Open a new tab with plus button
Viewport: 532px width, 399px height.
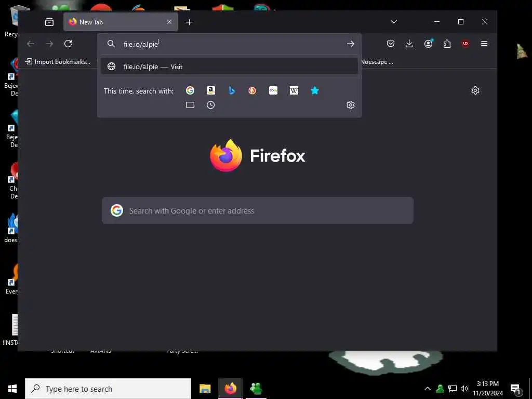(x=189, y=22)
